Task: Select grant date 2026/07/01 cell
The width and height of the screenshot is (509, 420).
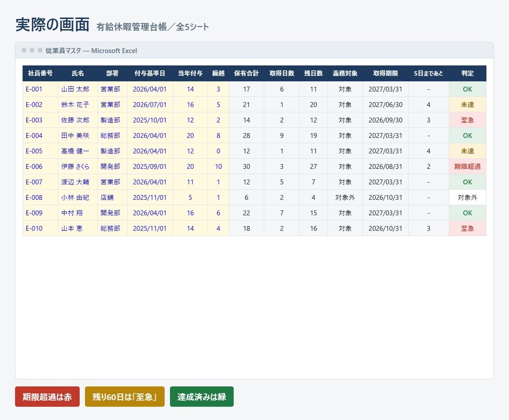Action: coord(150,104)
